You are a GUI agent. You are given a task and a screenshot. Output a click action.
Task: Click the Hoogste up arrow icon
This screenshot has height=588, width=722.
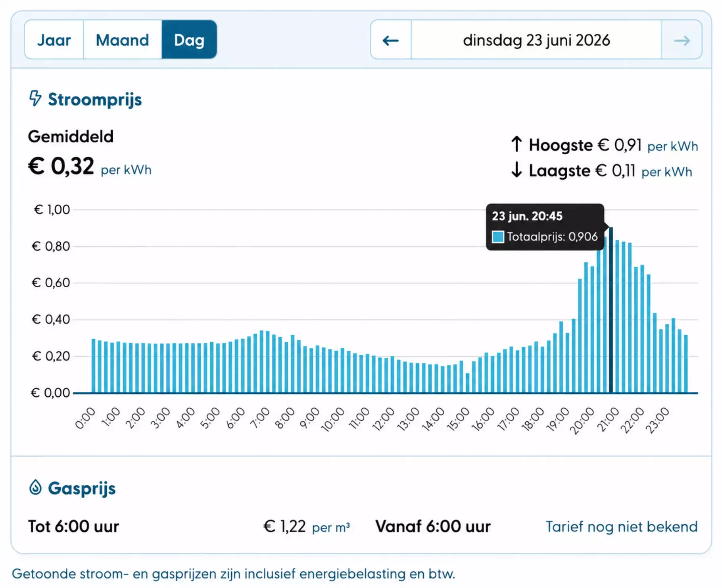tap(516, 144)
